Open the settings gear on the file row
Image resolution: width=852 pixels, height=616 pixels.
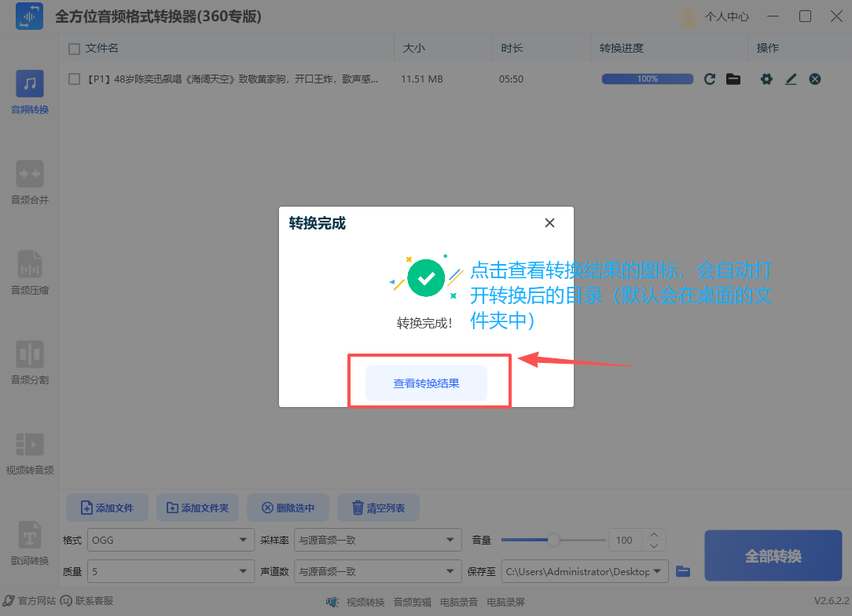[x=766, y=79]
